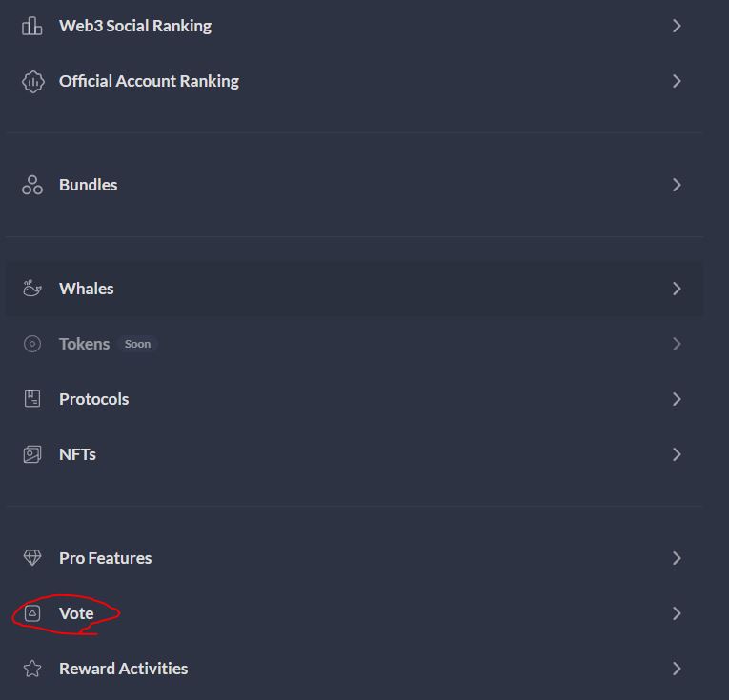Click the chevron on the Whales row
This screenshot has height=700, width=729.
(677, 289)
